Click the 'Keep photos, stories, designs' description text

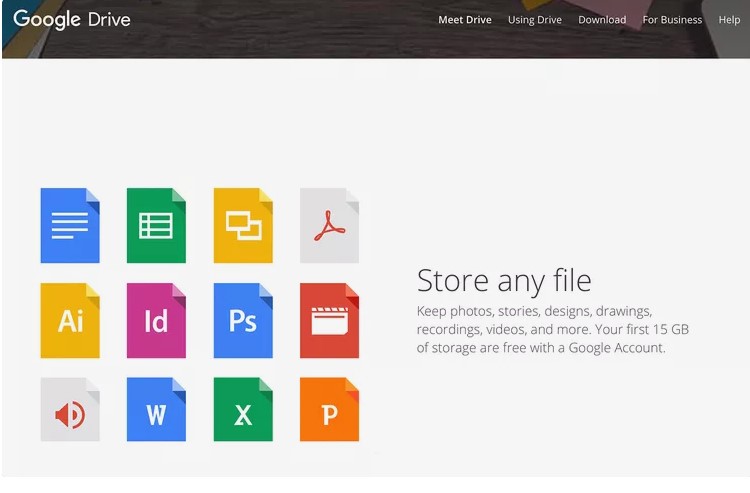point(552,329)
